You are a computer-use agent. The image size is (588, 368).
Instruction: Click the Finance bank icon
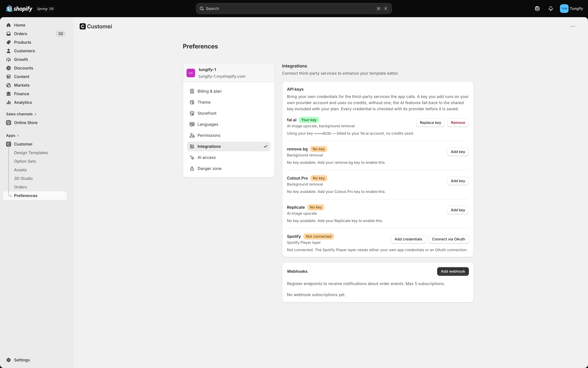[9, 94]
